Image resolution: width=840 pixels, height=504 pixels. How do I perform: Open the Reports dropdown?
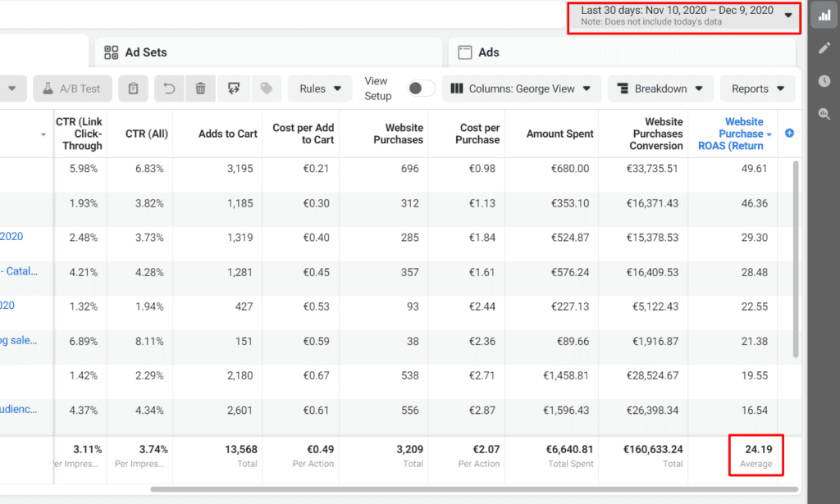pyautogui.click(x=757, y=89)
